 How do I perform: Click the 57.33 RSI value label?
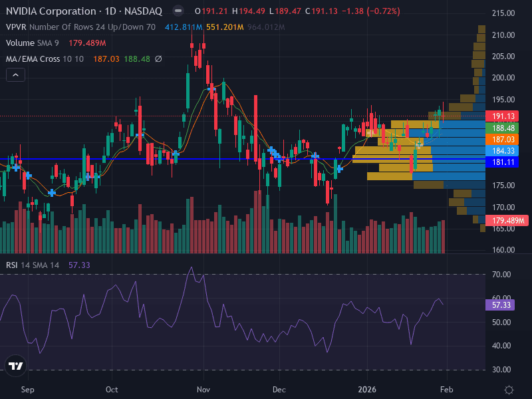coord(501,305)
